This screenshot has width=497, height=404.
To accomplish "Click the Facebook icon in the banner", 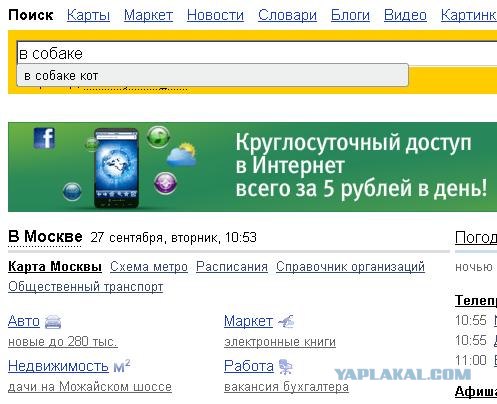I will [x=44, y=138].
